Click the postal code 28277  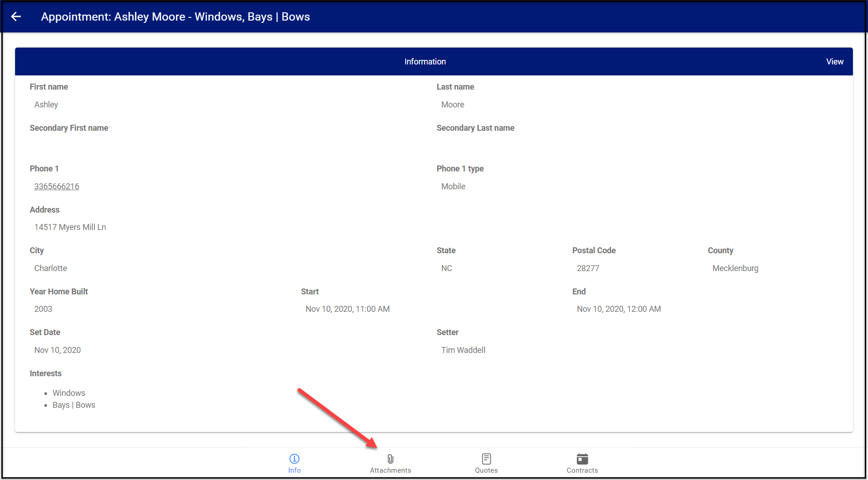pos(588,268)
